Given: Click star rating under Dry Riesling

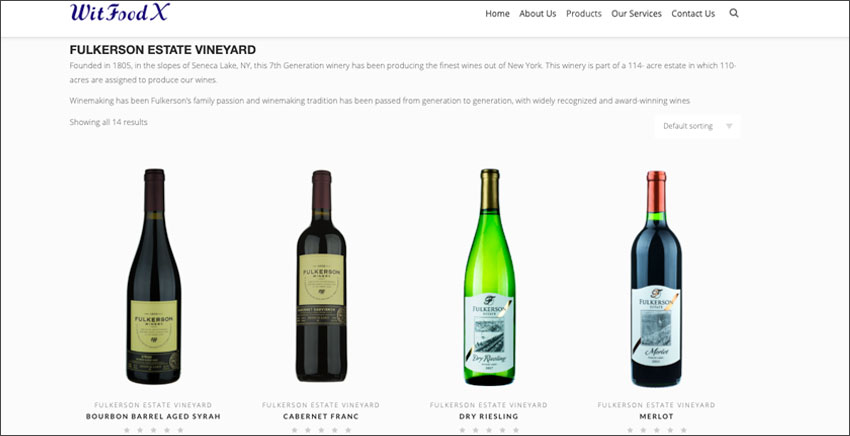Looking at the screenshot, I should pyautogui.click(x=489, y=430).
